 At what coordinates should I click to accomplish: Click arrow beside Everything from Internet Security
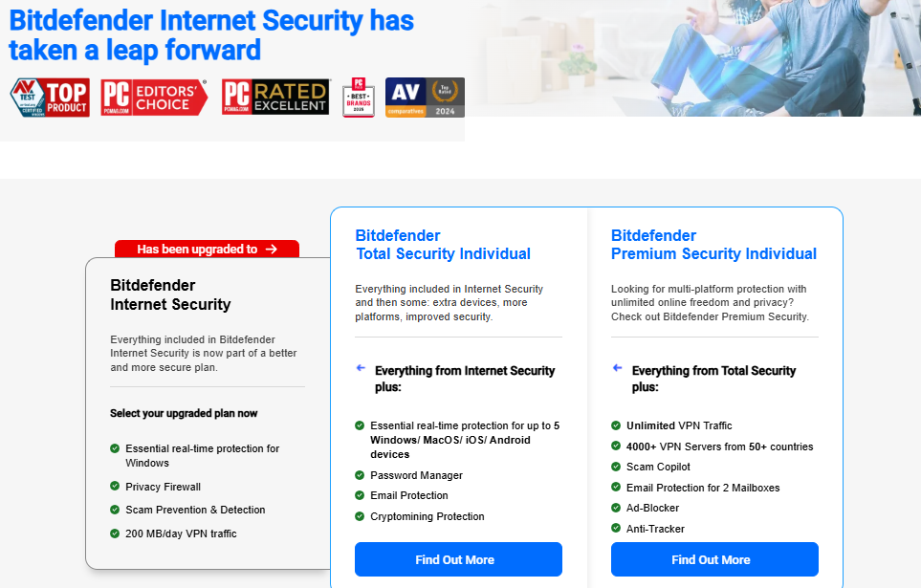pos(361,368)
